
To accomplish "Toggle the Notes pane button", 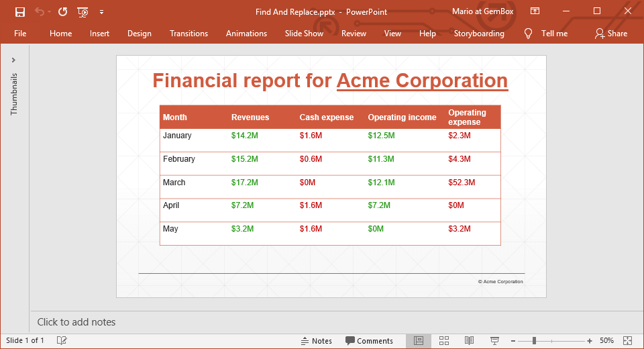I will click(x=317, y=341).
